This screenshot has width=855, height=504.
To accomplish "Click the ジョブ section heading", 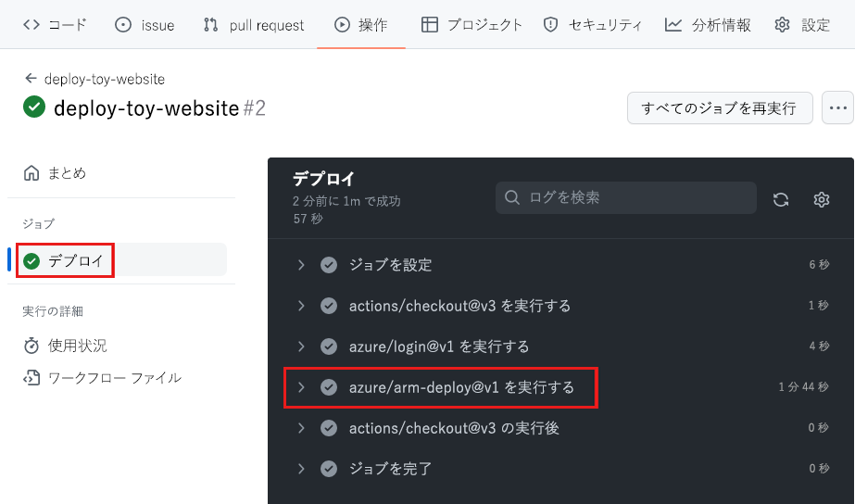I will pyautogui.click(x=38, y=223).
